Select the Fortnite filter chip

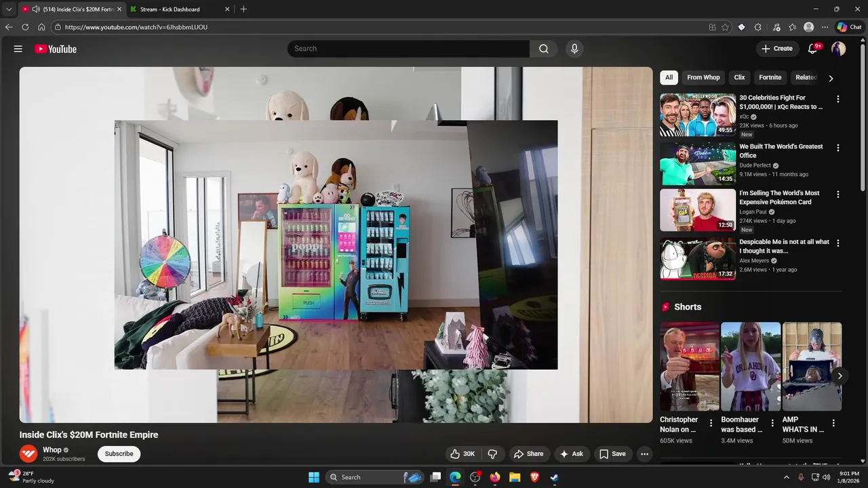coord(770,77)
